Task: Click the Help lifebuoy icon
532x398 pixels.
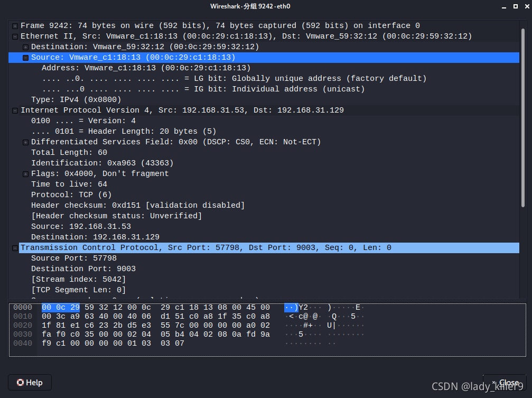Action: 21,382
